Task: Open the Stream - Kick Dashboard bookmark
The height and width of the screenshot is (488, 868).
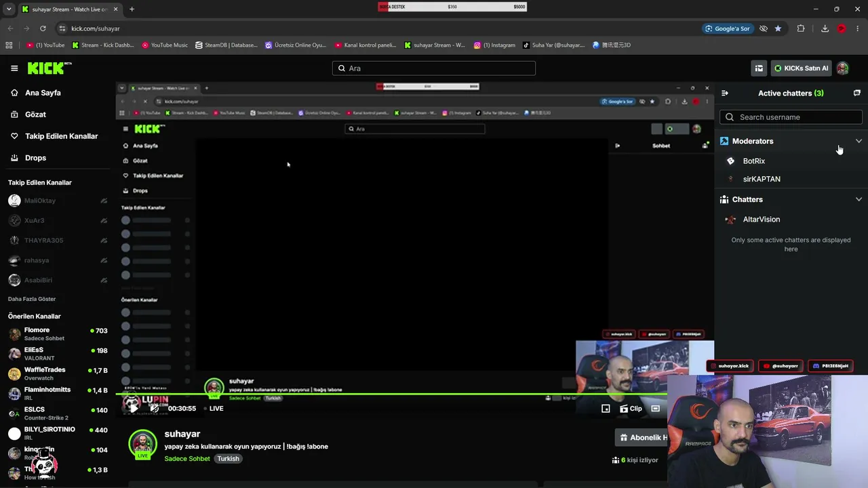Action: [104, 45]
